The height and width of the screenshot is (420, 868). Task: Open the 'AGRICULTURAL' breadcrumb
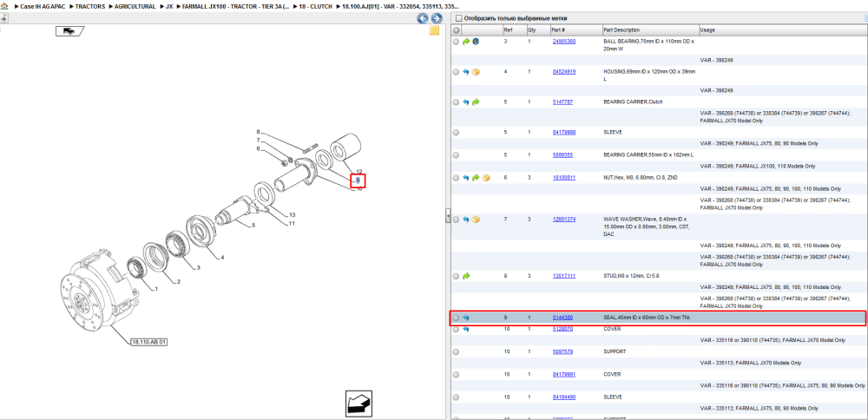coord(135,7)
